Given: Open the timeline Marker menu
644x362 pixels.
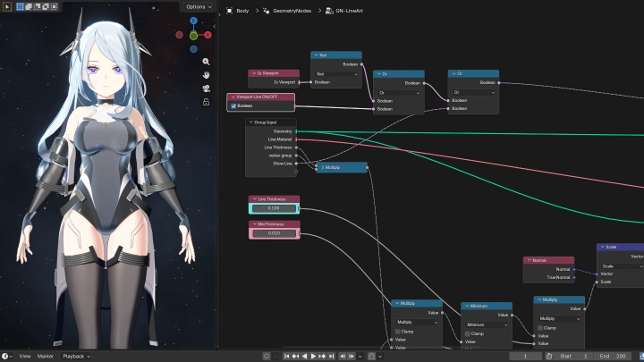Looking at the screenshot, I should pyautogui.click(x=46, y=357).
